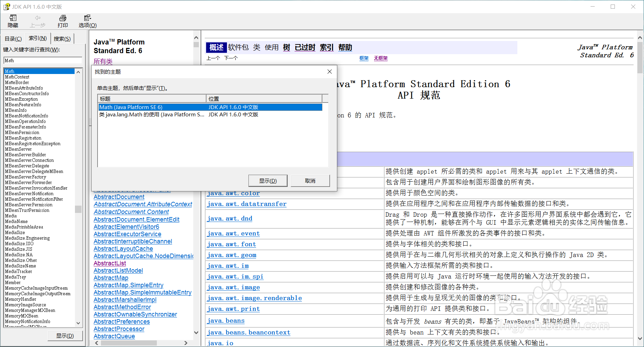Click the 隐藏 (Hide) toolbar icon
Viewport: 644px width, 347px height.
(13, 20)
